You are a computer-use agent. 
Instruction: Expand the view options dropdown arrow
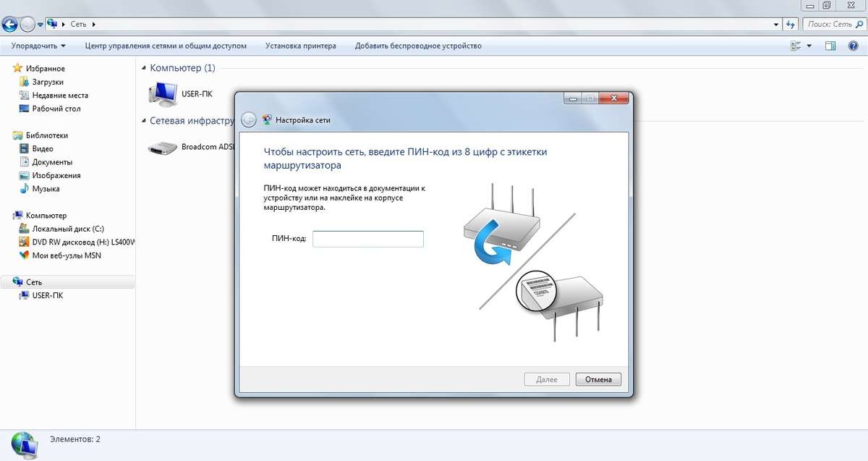809,46
